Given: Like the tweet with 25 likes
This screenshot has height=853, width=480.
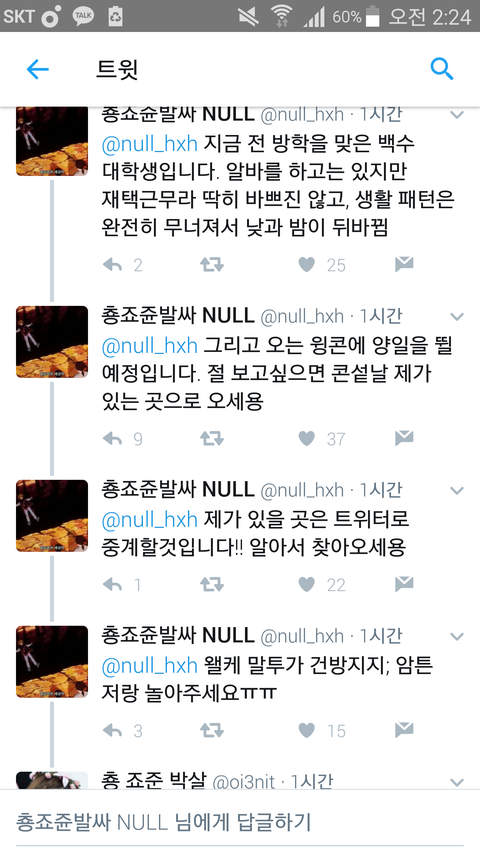Looking at the screenshot, I should pos(306,265).
